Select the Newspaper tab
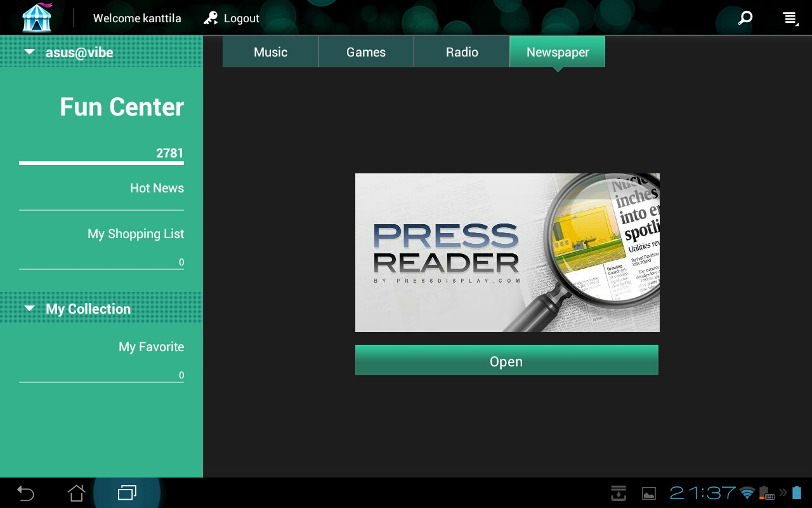This screenshot has height=508, width=812. [x=558, y=52]
